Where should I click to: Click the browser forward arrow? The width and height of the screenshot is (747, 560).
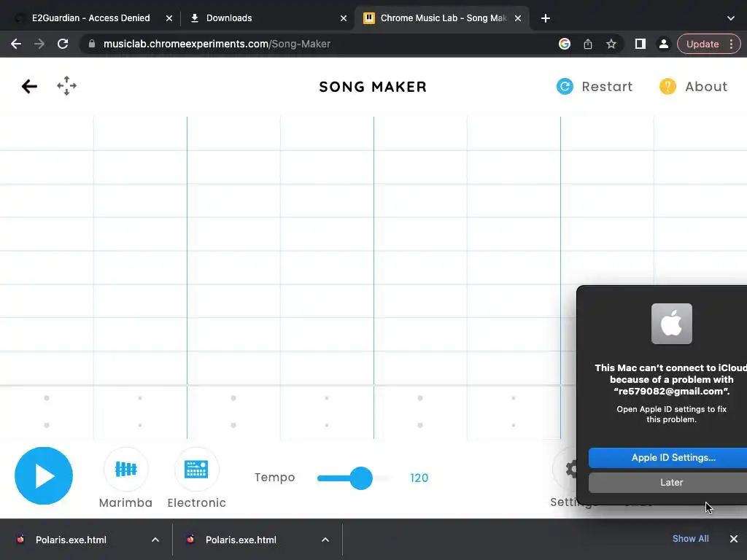[39, 44]
